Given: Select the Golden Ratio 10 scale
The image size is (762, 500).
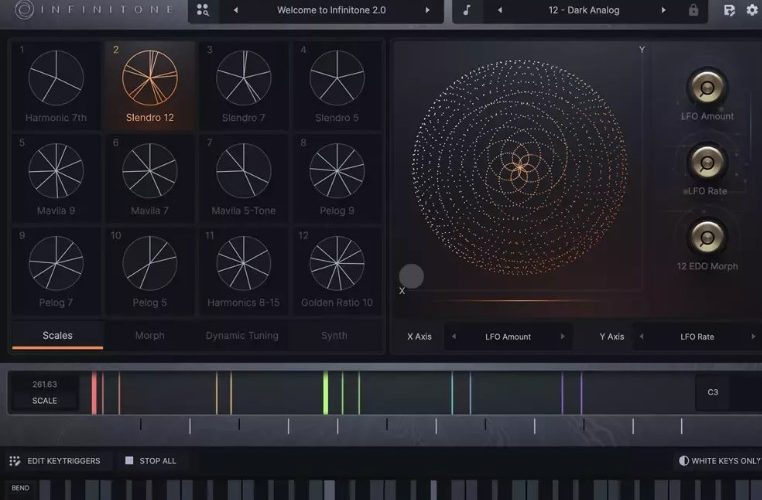Looking at the screenshot, I should tap(337, 271).
